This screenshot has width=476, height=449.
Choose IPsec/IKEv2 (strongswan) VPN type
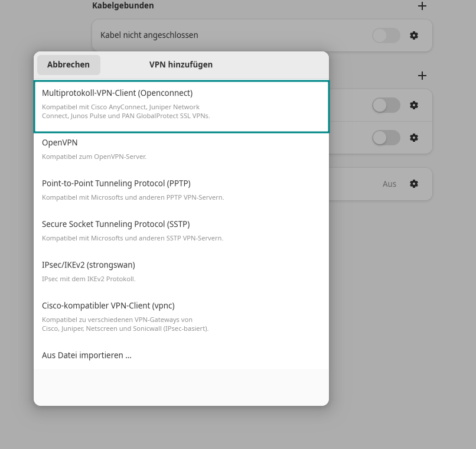point(181,271)
